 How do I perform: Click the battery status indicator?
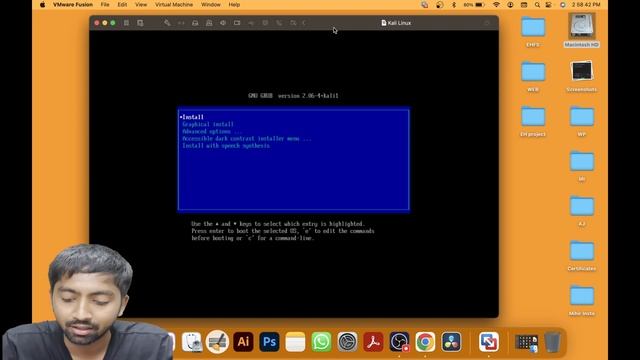click(x=474, y=5)
